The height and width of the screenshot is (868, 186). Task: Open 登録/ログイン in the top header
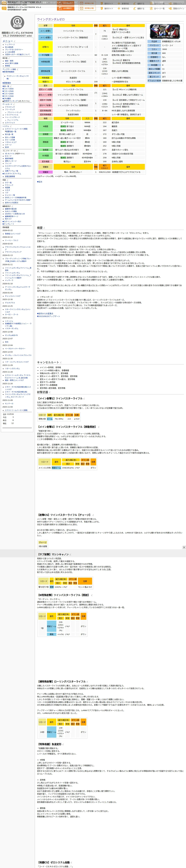[177, 8]
